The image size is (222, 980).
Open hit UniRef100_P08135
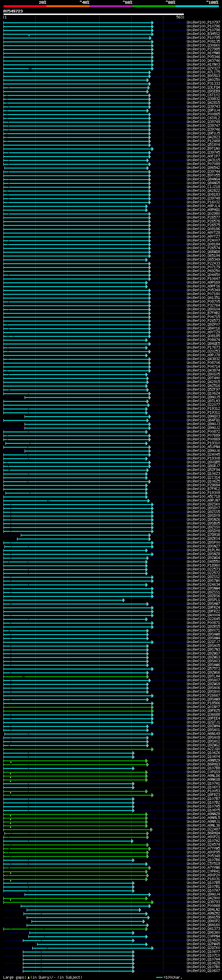pyautogui.click(x=203, y=41)
